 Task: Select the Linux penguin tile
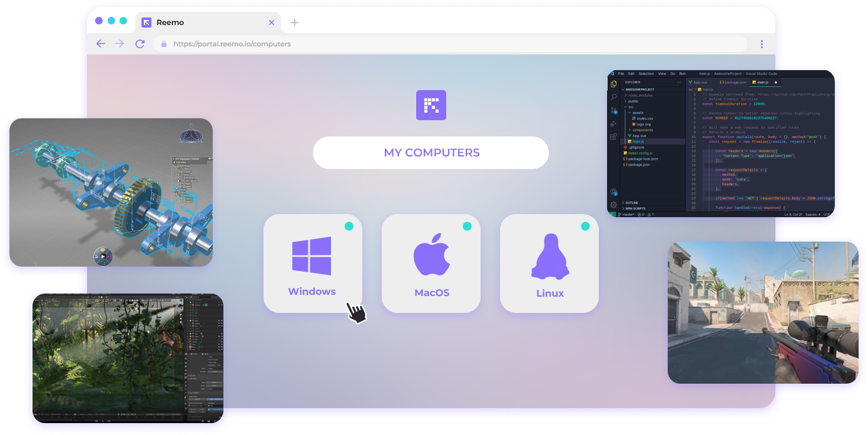[x=549, y=264]
